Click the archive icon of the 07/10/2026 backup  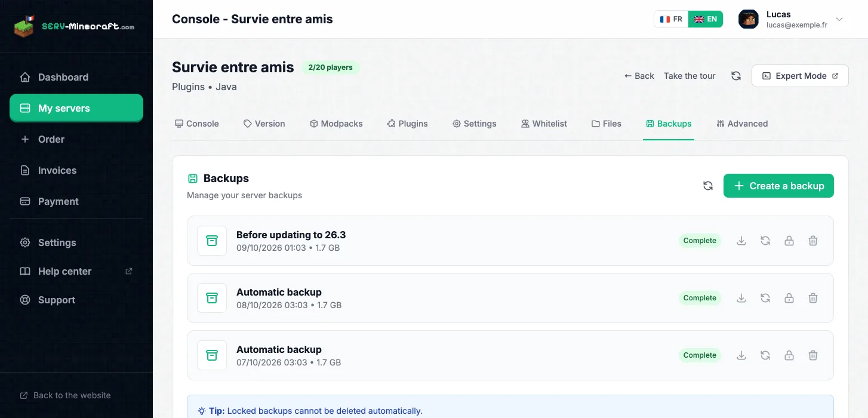212,355
